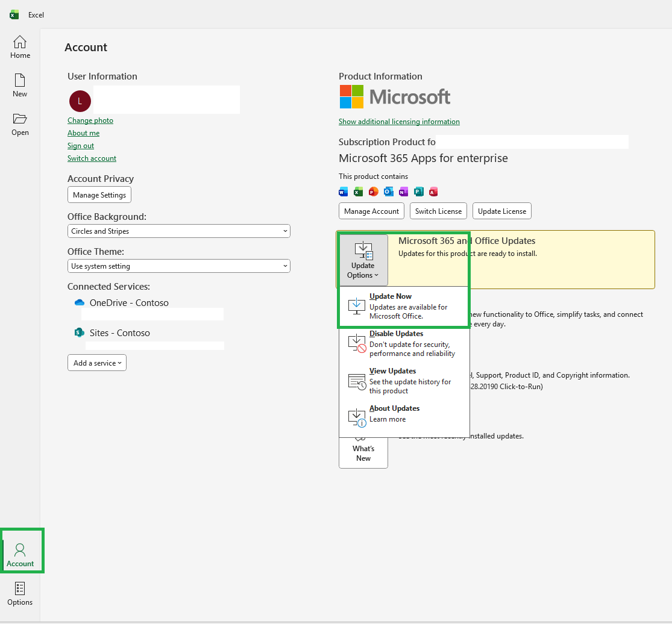This screenshot has width=672, height=624.
Task: Click the Word product icon
Action: pyautogui.click(x=344, y=192)
